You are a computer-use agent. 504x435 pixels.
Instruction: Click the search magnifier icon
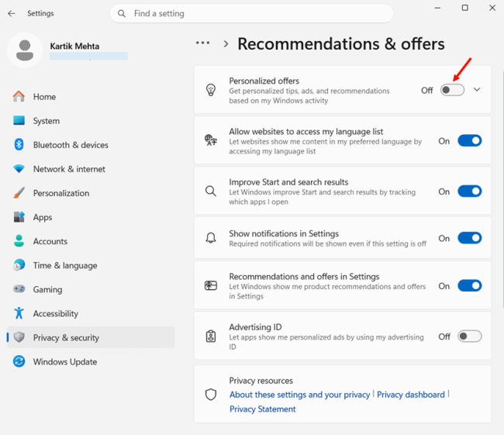coord(122,13)
